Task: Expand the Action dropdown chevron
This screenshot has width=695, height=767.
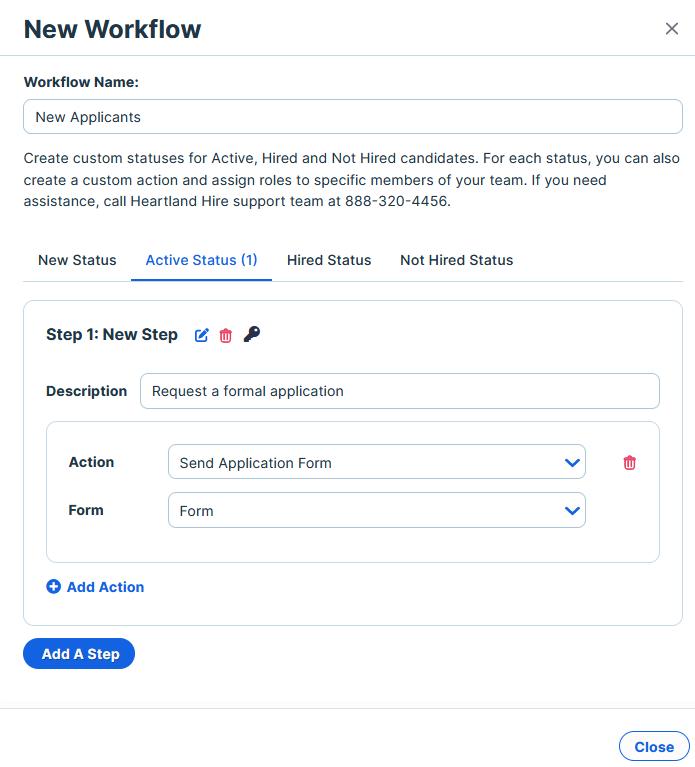Action: click(x=572, y=462)
